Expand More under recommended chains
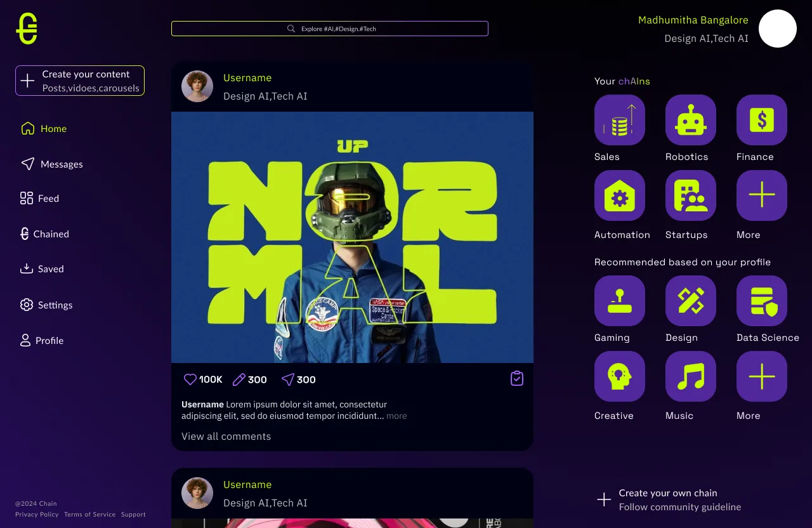812x528 pixels. [x=761, y=376]
